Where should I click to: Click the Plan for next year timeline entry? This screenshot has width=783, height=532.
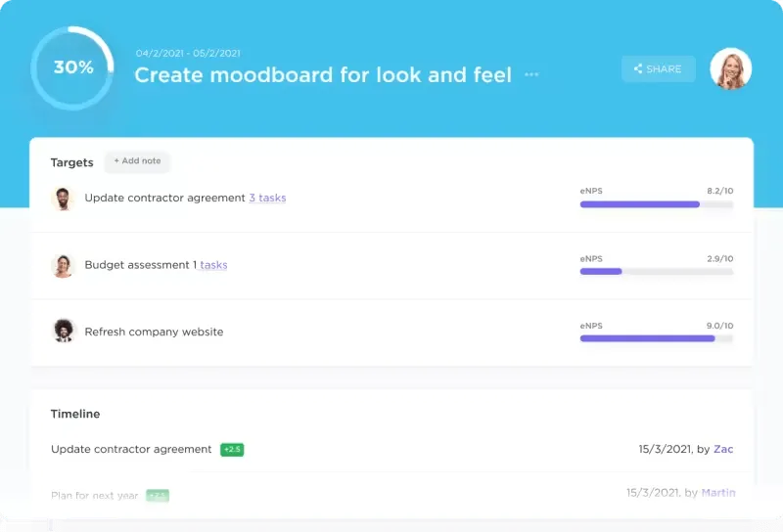coord(94,496)
